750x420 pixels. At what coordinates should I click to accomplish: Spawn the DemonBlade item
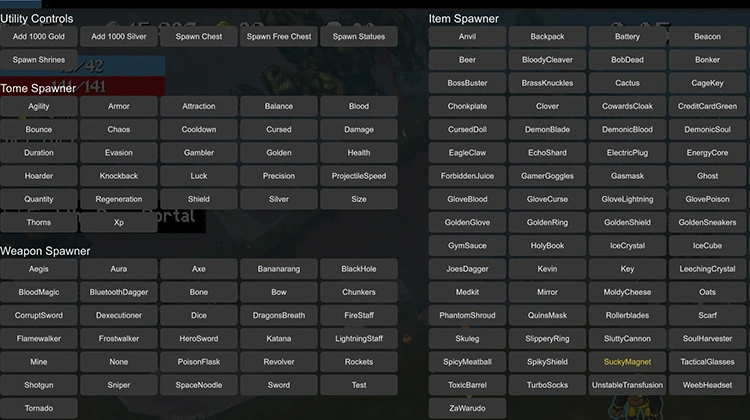pos(547,130)
